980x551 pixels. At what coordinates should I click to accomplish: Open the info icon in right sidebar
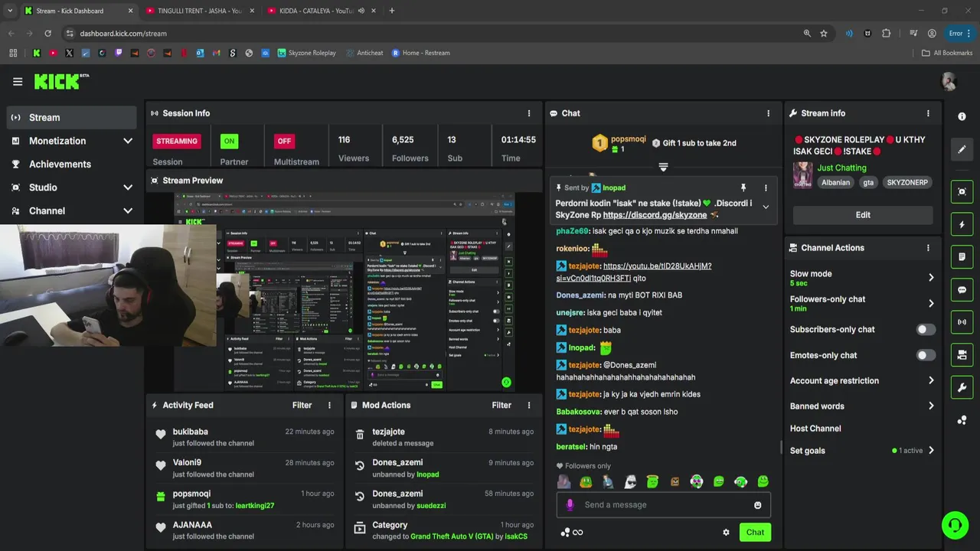click(x=962, y=116)
